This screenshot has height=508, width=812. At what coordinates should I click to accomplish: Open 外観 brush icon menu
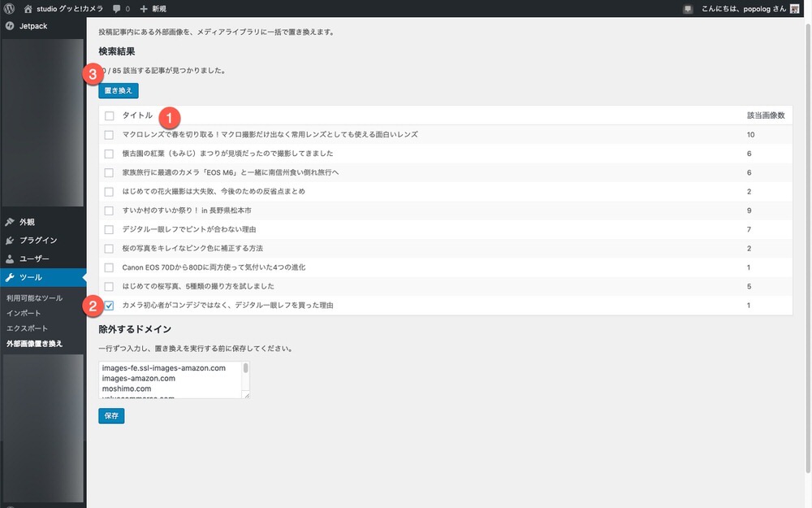10,222
